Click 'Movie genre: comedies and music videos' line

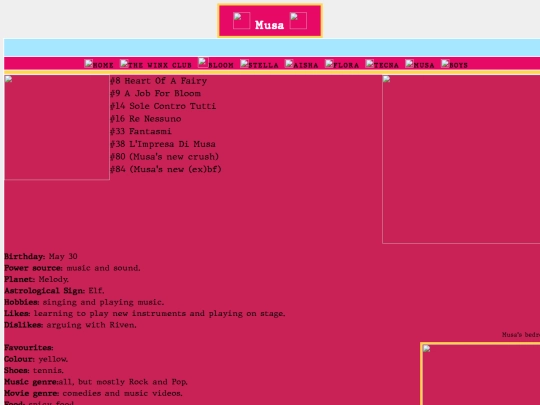click(x=93, y=393)
